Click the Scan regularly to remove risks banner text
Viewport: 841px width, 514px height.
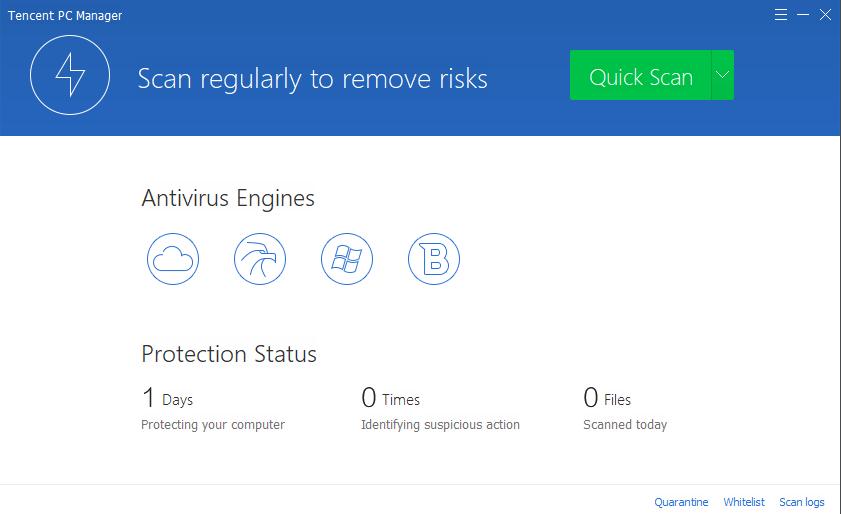312,79
